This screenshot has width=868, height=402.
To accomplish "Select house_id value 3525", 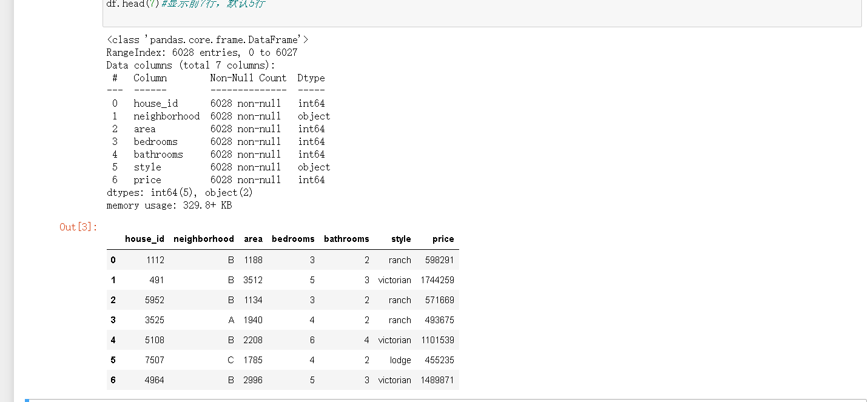I will click(x=155, y=320).
